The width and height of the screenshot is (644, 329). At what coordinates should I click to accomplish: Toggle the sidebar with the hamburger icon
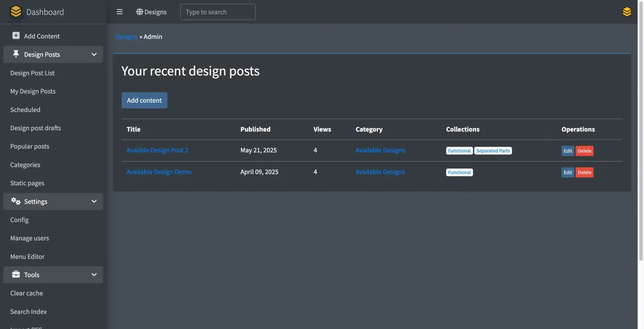pyautogui.click(x=120, y=12)
